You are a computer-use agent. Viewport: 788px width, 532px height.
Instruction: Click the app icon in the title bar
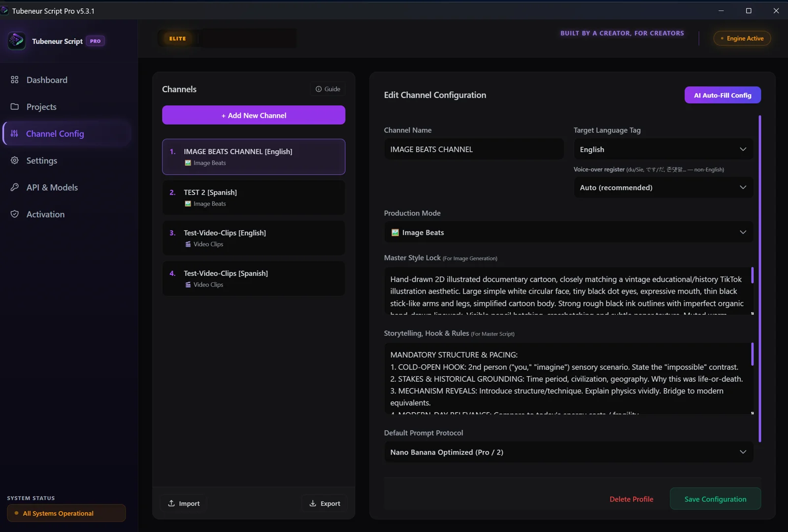coord(4,10)
